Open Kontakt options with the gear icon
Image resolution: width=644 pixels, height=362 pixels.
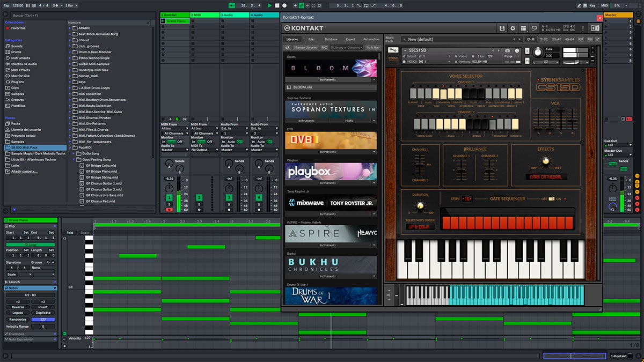[x=513, y=28]
